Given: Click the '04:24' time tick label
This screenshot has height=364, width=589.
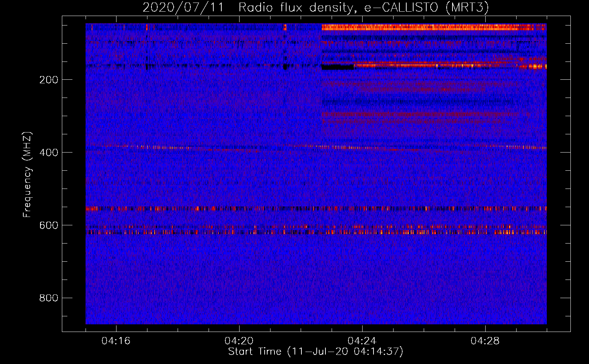Looking at the screenshot, I should [362, 341].
